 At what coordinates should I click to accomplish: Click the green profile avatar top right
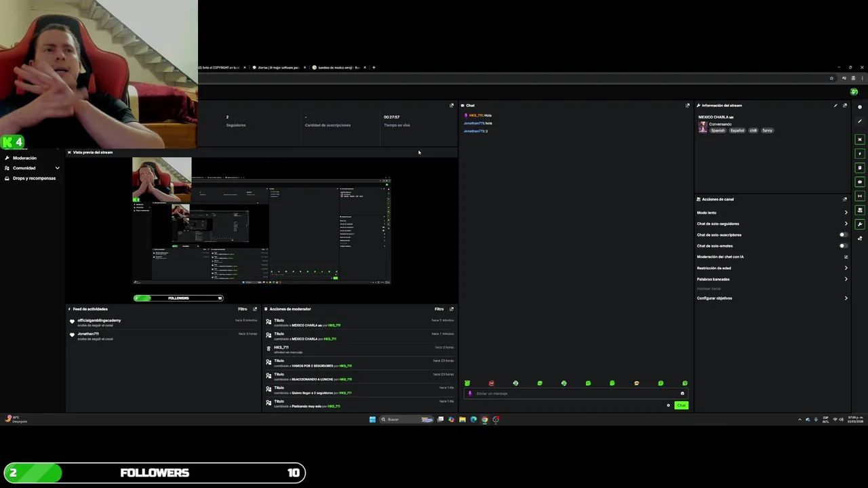[x=854, y=92]
